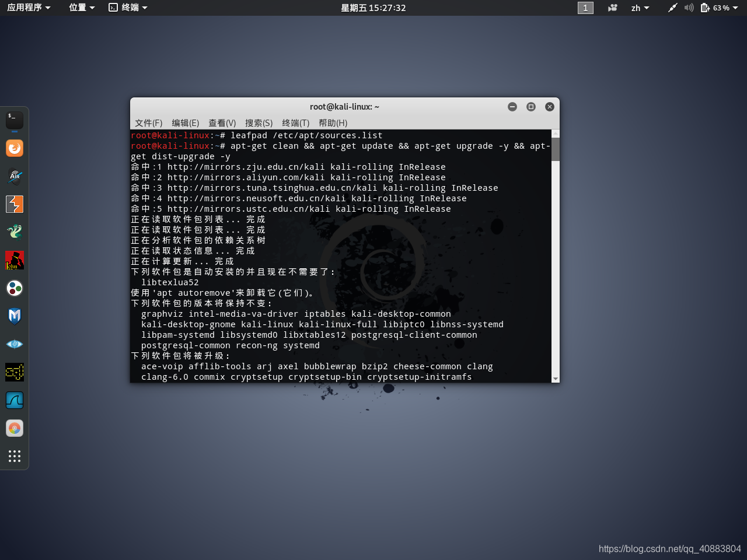
Task: Open Aircrack-ng from the dock
Action: click(x=15, y=176)
